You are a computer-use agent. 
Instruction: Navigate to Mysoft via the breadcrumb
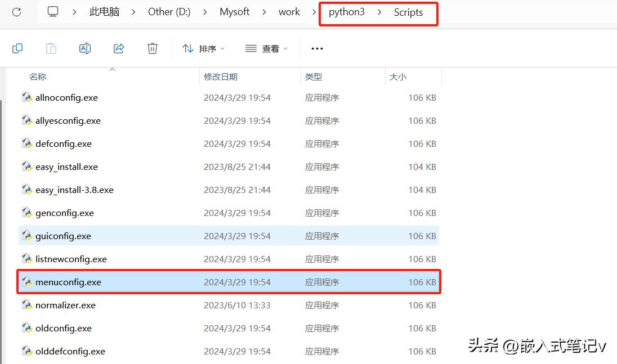(234, 11)
